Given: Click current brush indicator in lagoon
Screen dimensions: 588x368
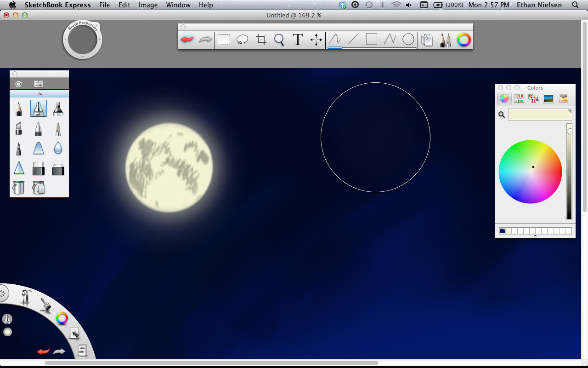Looking at the screenshot, I should click(7, 319).
